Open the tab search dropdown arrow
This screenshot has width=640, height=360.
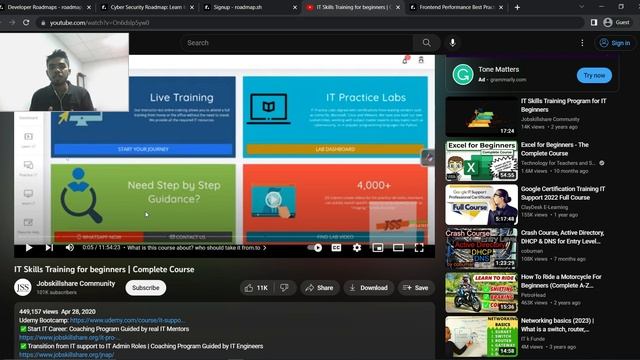point(581,7)
